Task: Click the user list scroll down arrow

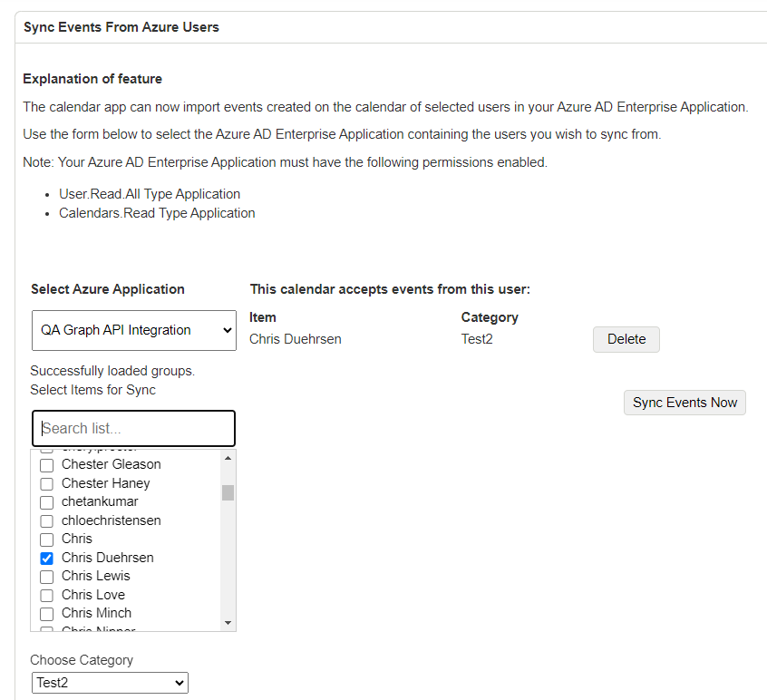Action: [228, 623]
